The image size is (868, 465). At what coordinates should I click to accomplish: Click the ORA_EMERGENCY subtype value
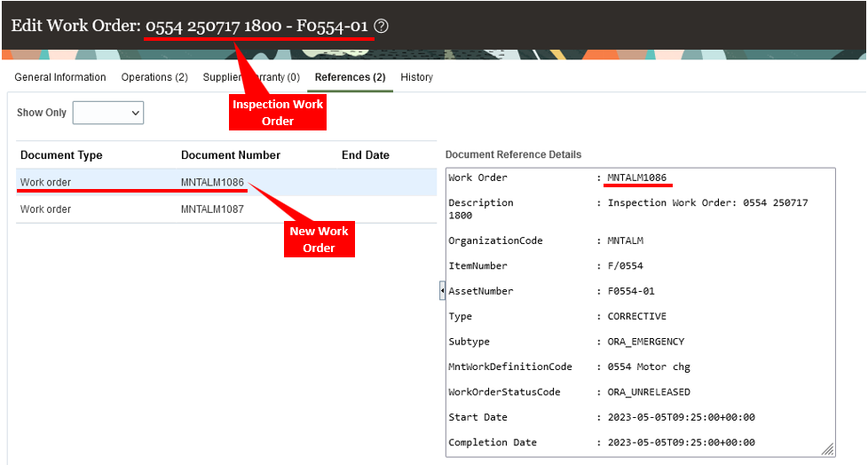click(645, 342)
